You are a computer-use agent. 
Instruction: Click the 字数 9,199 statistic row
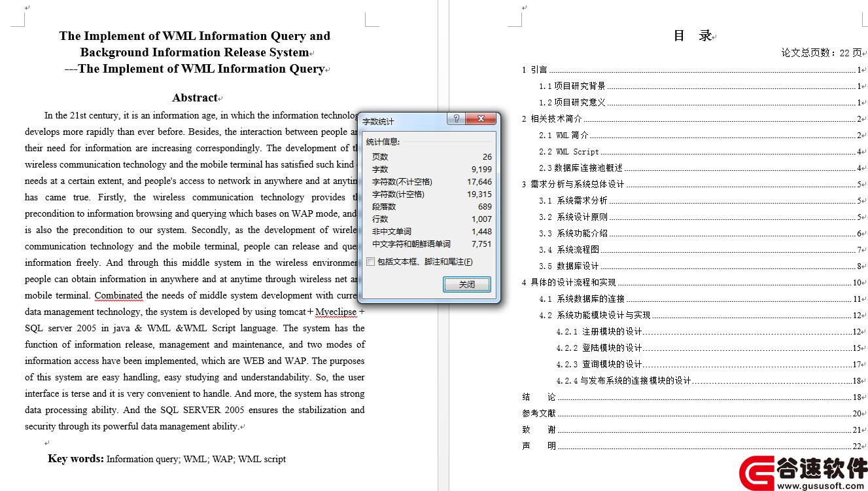[432, 169]
